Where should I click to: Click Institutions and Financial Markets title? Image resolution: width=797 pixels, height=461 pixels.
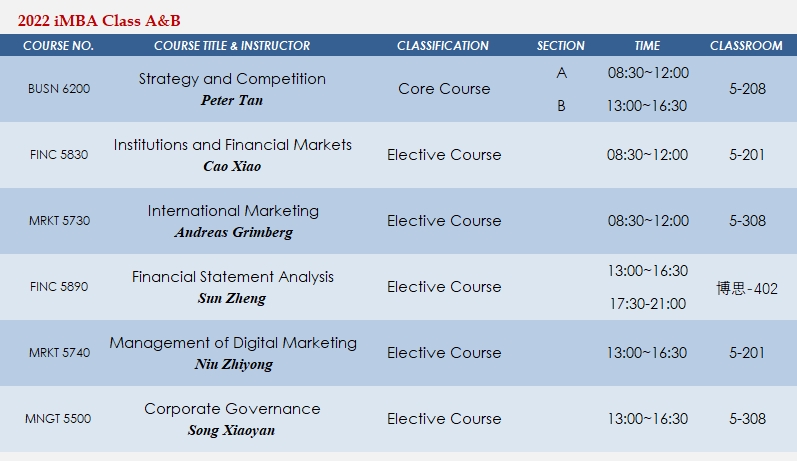(233, 145)
